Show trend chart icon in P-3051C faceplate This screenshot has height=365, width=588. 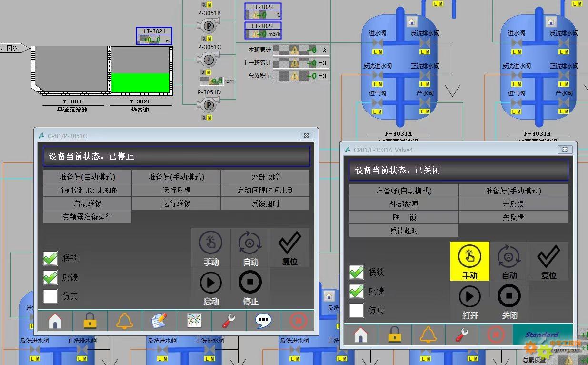tap(194, 321)
